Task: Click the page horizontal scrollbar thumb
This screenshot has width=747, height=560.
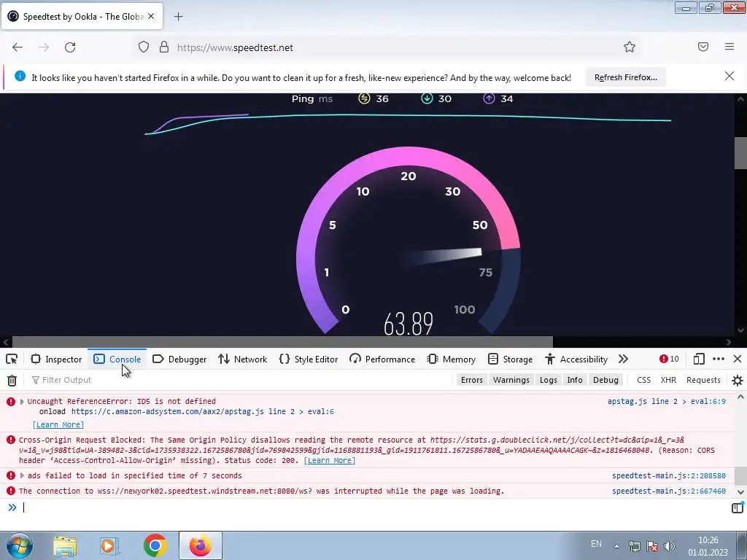Action: (282, 342)
